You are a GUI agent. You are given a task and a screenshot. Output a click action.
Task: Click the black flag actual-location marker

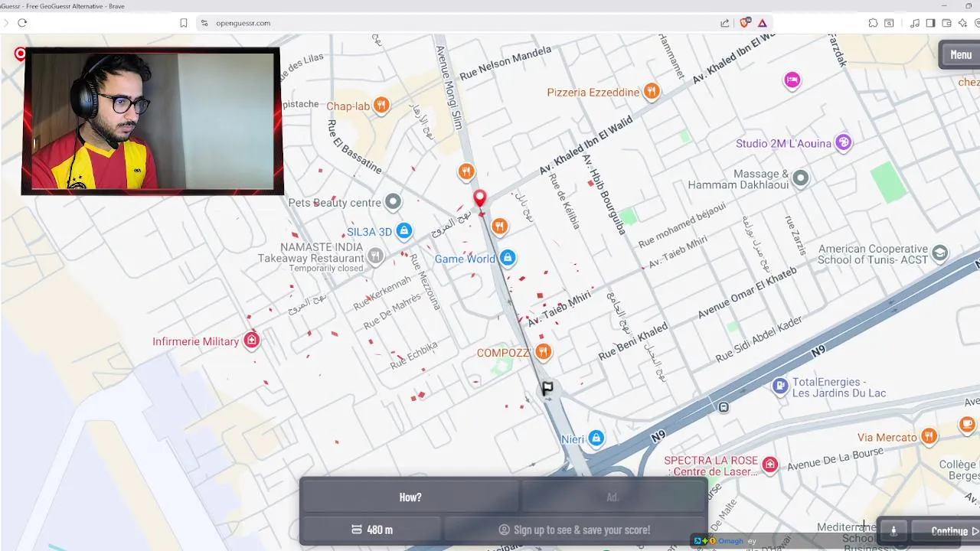547,389
